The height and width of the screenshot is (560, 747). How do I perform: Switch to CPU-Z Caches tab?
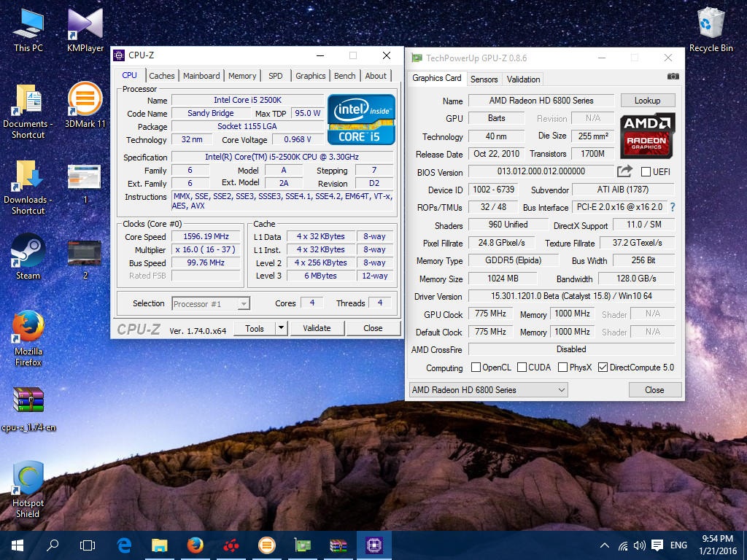coord(161,76)
